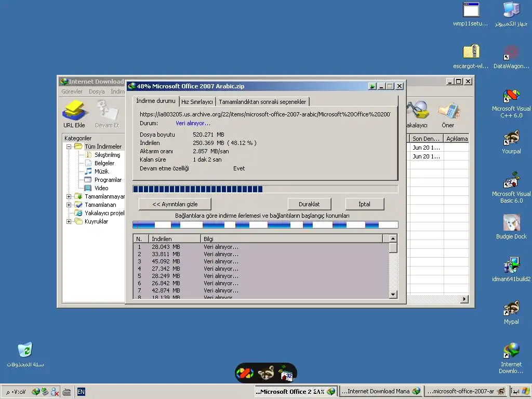The height and width of the screenshot is (399, 532).
Task: Click the tray button in download dialog titlebar
Action: click(x=372, y=86)
